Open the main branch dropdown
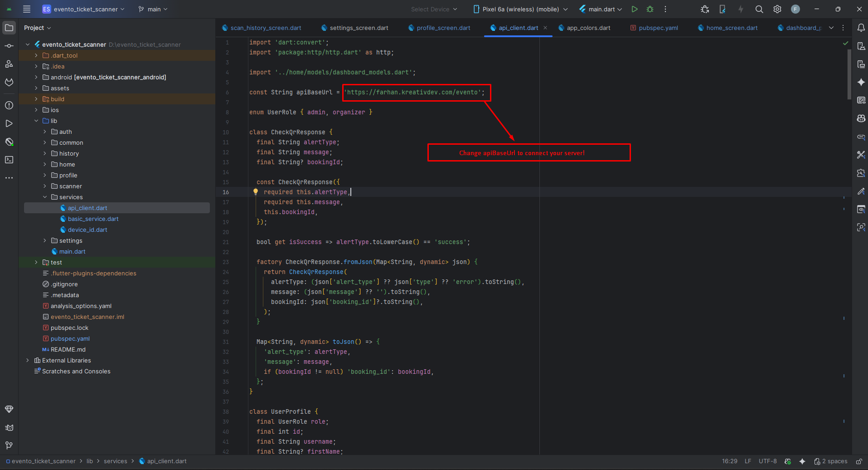This screenshot has width=868, height=470. pos(153,9)
